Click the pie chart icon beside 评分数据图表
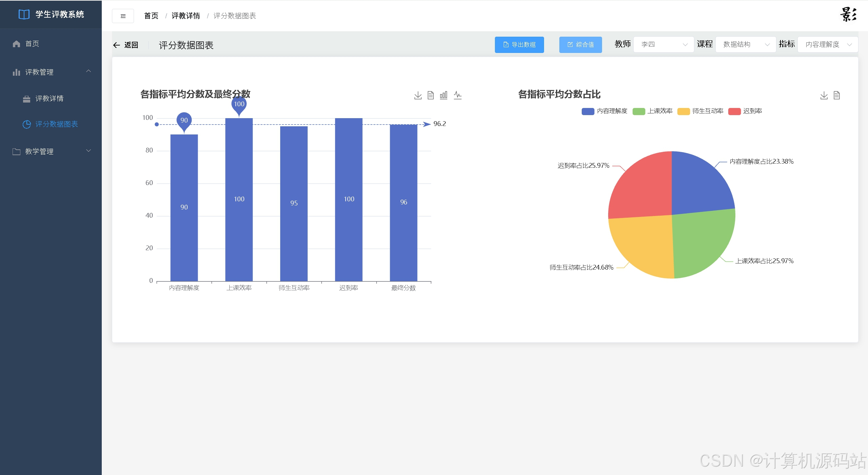 (x=26, y=124)
